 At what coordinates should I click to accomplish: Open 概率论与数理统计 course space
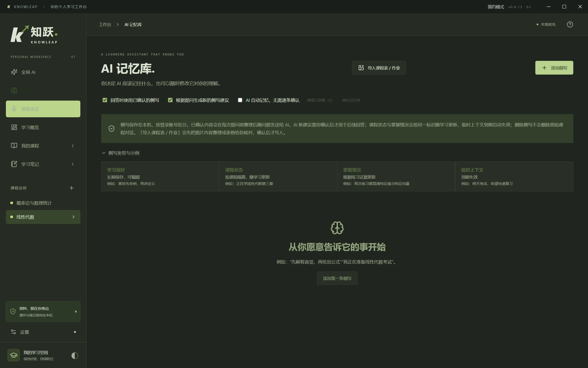point(43,203)
